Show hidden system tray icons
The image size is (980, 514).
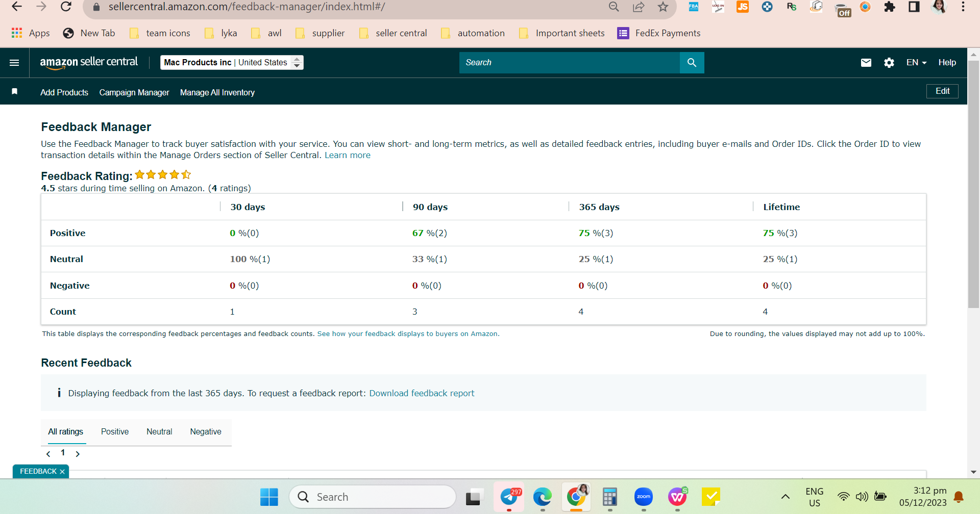[786, 497]
